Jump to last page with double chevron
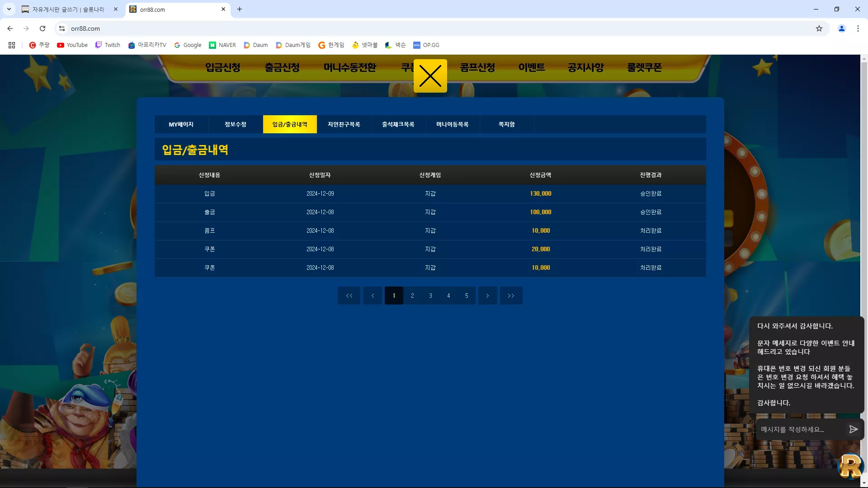Viewport: 868px width, 488px height. 511,296
